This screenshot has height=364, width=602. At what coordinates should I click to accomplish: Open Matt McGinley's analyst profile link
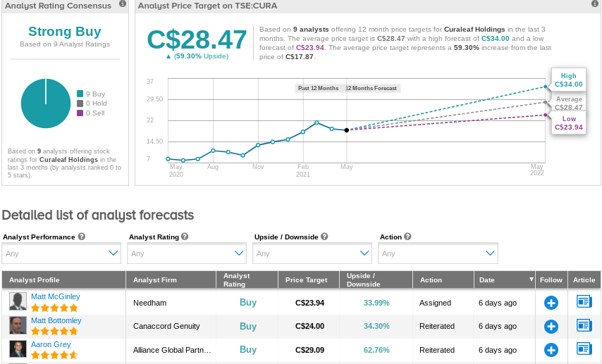pos(55,296)
